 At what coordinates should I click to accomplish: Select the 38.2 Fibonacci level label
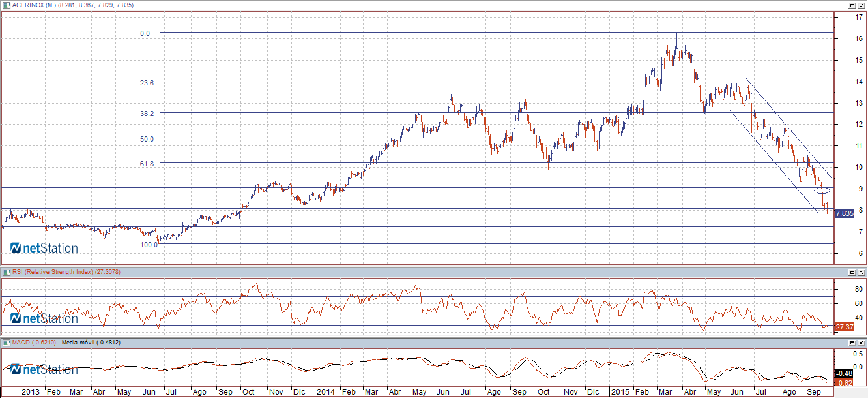[x=147, y=113]
